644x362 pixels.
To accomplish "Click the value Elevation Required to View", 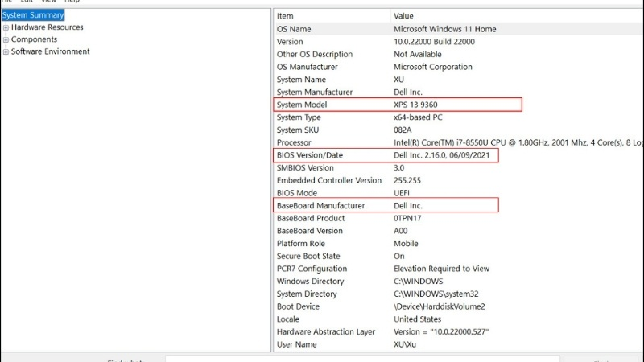I will tap(441, 269).
